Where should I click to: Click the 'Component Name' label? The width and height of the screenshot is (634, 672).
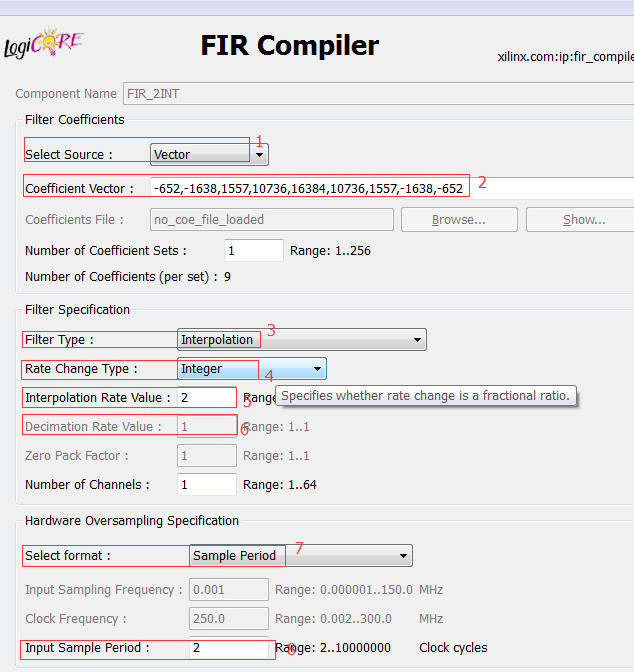pyautogui.click(x=66, y=93)
